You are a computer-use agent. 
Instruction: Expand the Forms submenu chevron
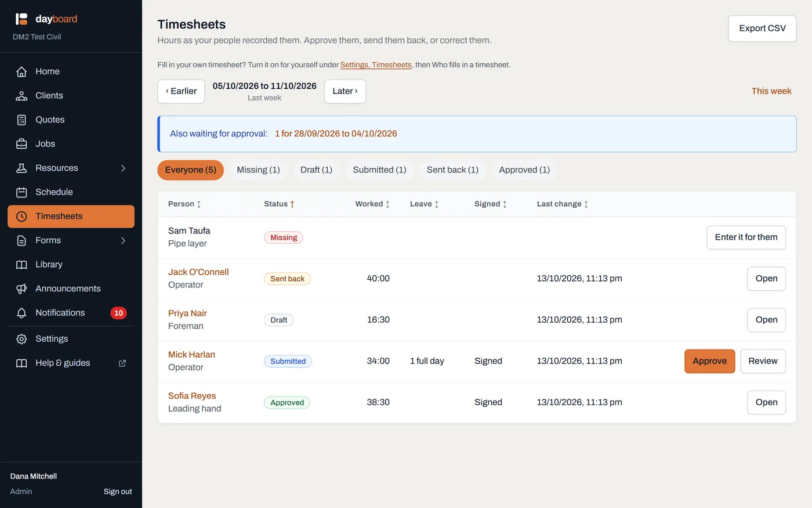(123, 240)
